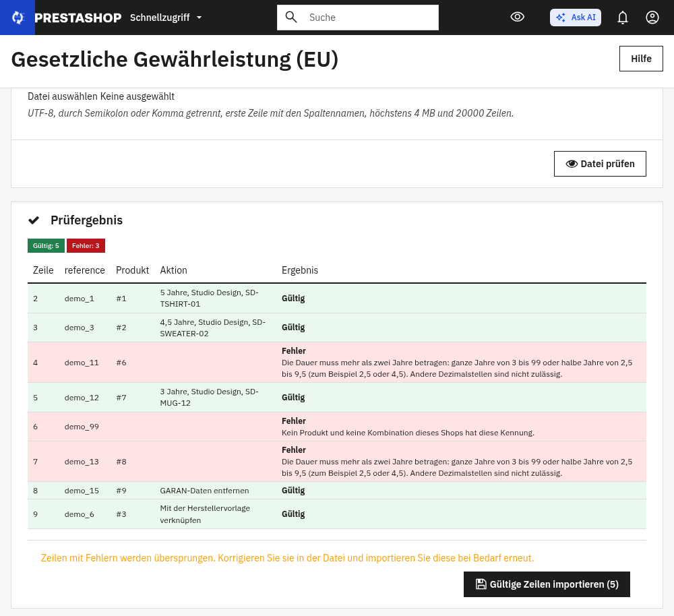Click the '3 Jahre, Studio Design, SD-MUG-12' action
Screen dimensions: 674x616
[x=210, y=397]
